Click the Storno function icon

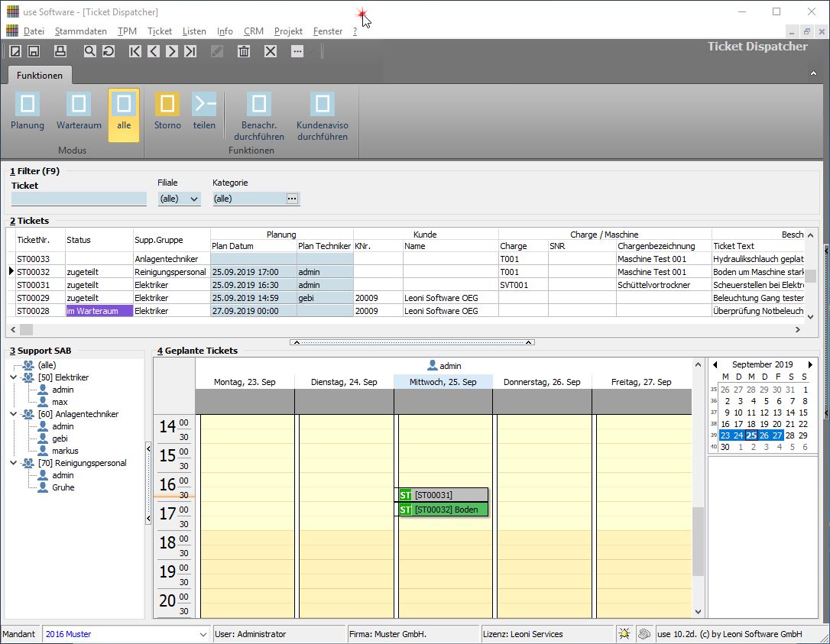(x=167, y=112)
